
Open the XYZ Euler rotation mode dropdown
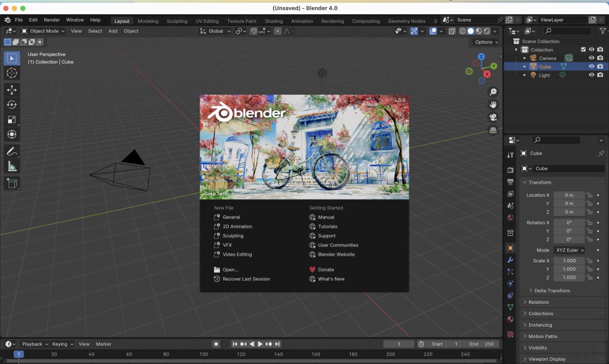pyautogui.click(x=569, y=250)
